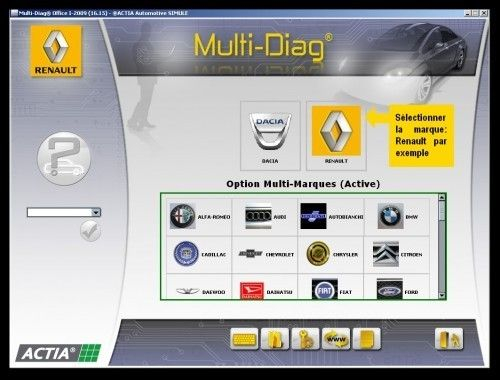Click the empty vehicle combo box field
The height and width of the screenshot is (380, 500).
pyautogui.click(x=60, y=212)
